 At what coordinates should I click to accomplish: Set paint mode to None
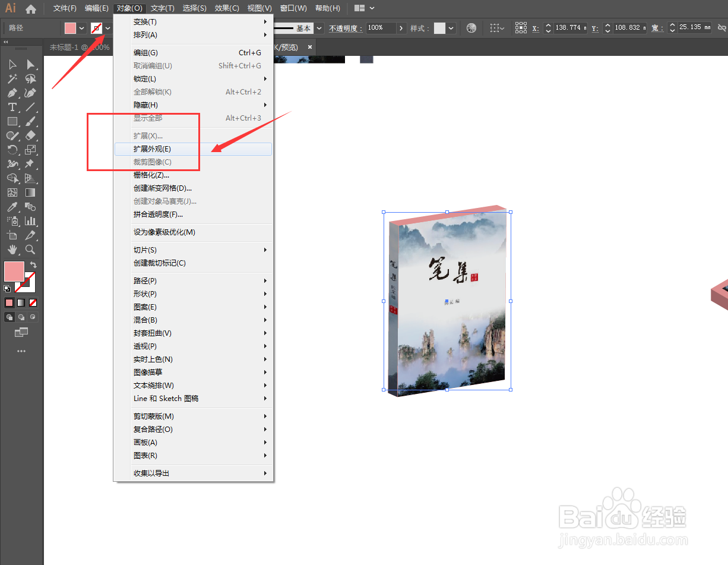click(33, 302)
